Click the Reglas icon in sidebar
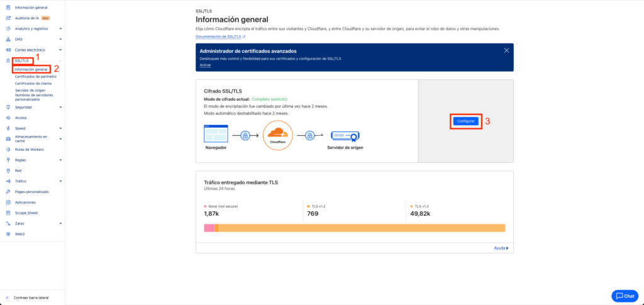This screenshot has width=644, height=305. [8, 160]
